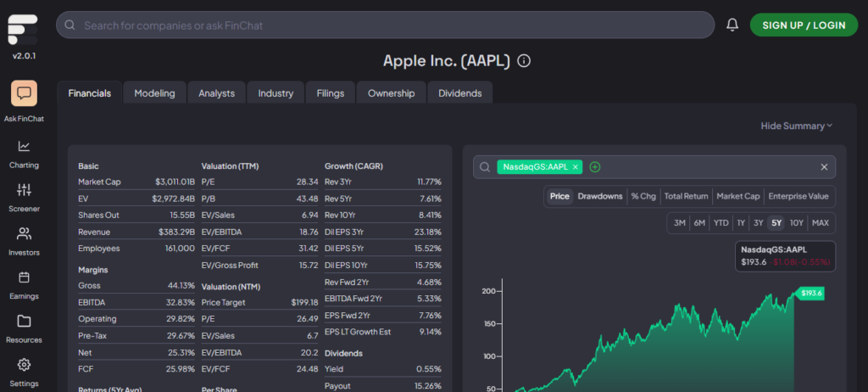Image resolution: width=868 pixels, height=392 pixels.
Task: Set chart range to 10Y
Action: 796,223
